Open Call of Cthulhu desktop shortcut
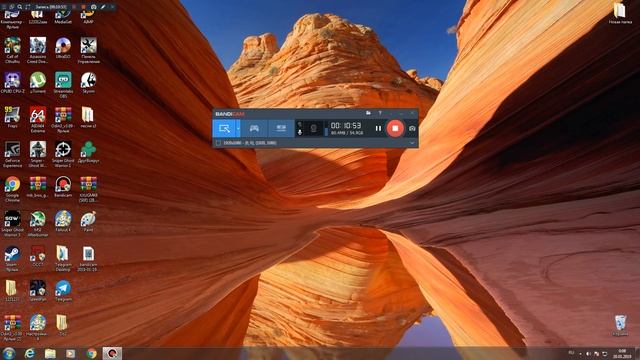This screenshot has width=640, height=360. pos(12,50)
